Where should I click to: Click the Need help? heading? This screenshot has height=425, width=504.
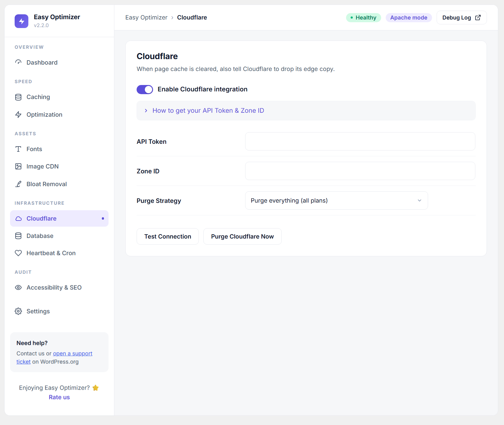click(x=32, y=343)
